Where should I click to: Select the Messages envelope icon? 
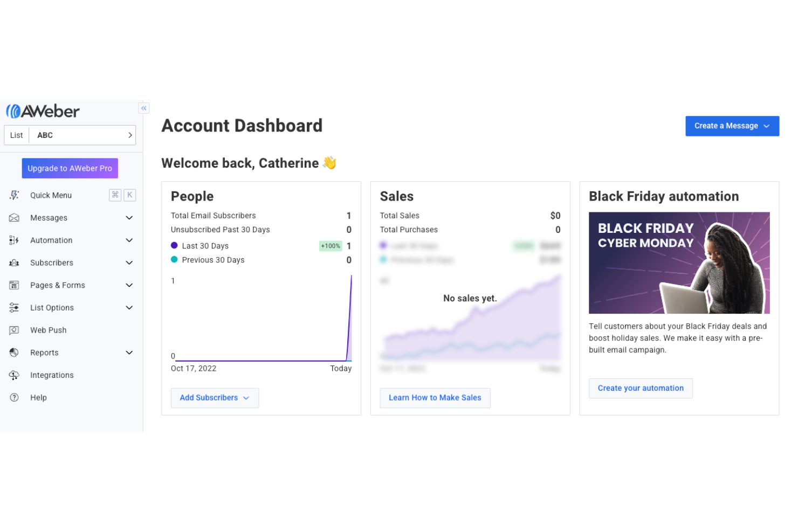[14, 218]
